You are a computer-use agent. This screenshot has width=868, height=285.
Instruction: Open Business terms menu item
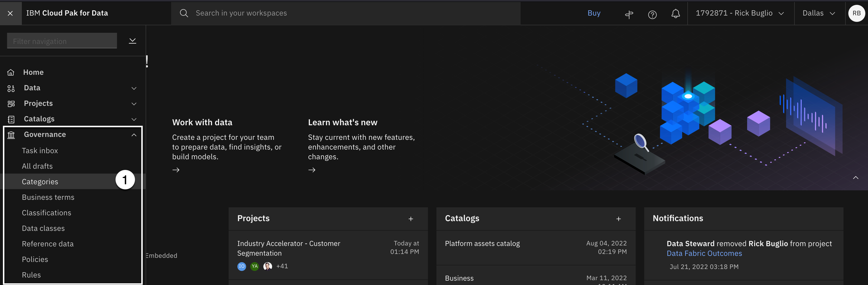click(48, 197)
